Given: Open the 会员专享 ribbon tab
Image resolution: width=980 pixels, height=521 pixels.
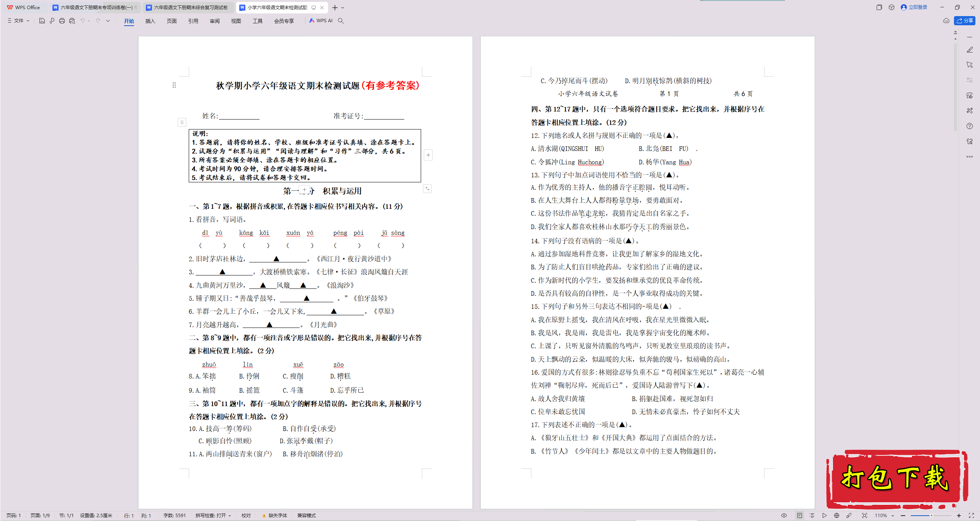Looking at the screenshot, I should [x=284, y=21].
